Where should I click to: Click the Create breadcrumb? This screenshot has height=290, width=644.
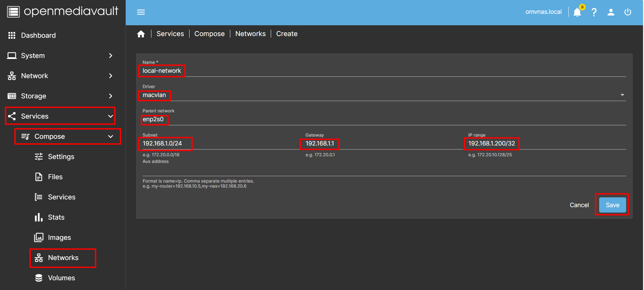[287, 34]
